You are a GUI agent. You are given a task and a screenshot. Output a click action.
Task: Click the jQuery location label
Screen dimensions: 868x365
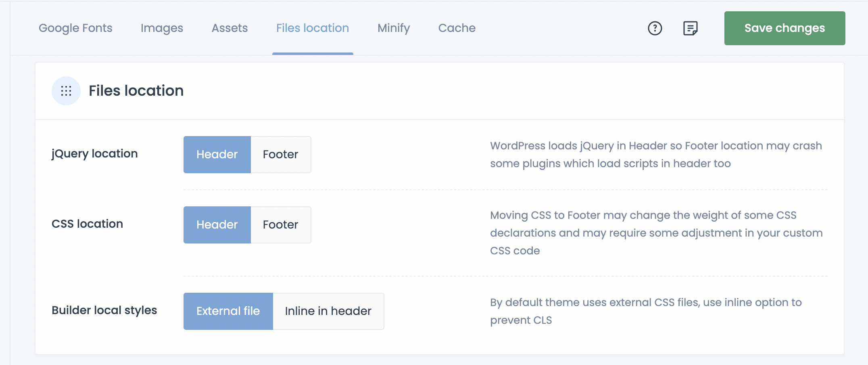coord(95,154)
